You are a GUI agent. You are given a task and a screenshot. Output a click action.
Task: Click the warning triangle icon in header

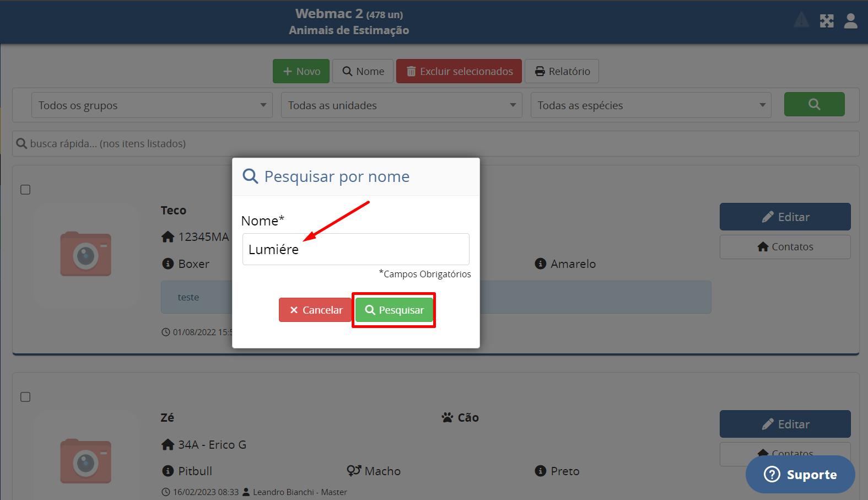[801, 21]
